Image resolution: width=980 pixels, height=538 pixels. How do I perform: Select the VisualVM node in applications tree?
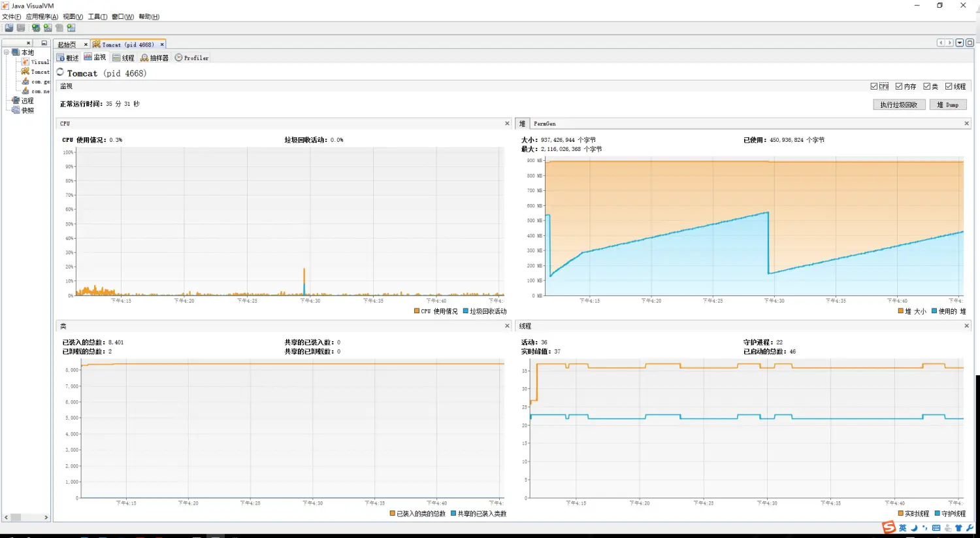tap(35, 62)
